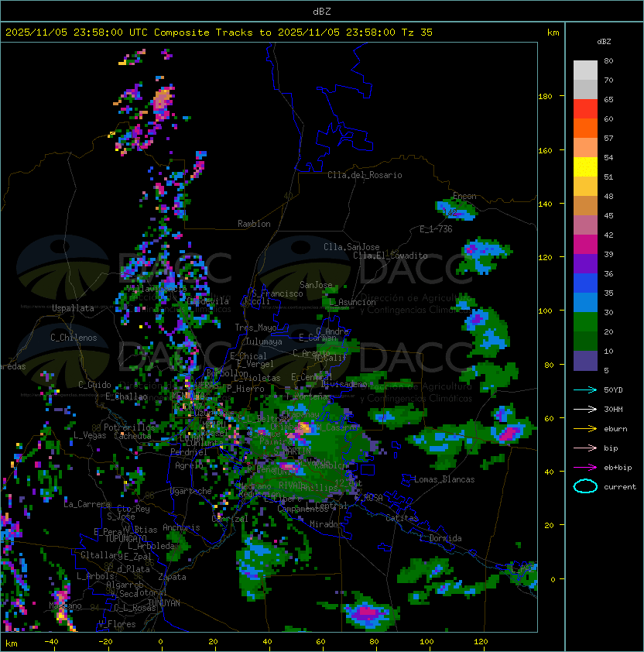Click the Ramblon location label

[x=254, y=224]
